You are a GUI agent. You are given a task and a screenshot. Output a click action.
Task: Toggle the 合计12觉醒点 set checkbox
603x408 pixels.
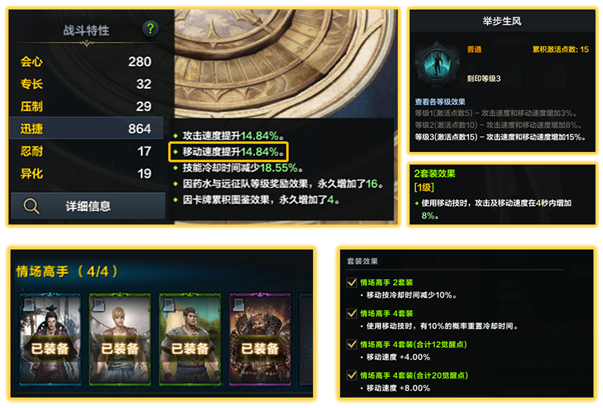(x=351, y=344)
